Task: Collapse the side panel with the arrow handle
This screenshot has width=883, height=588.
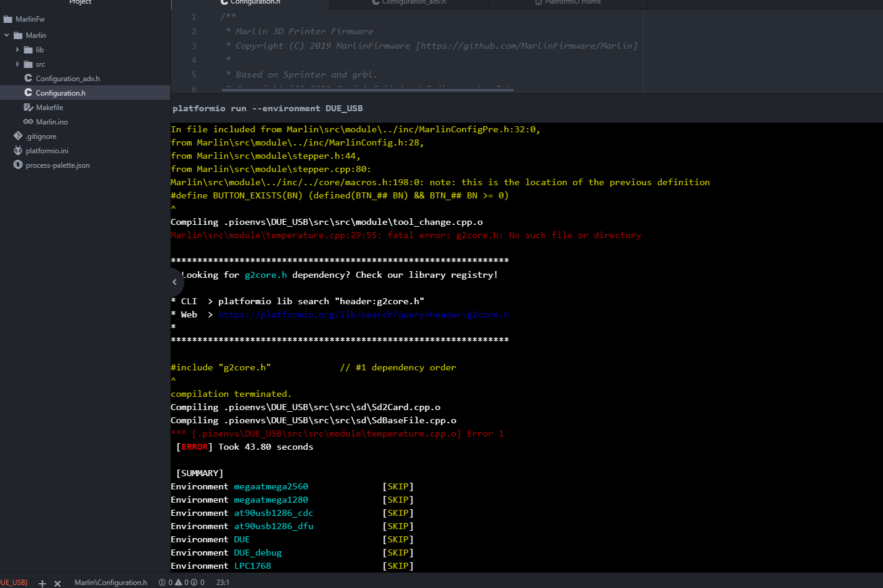Action: point(175,282)
